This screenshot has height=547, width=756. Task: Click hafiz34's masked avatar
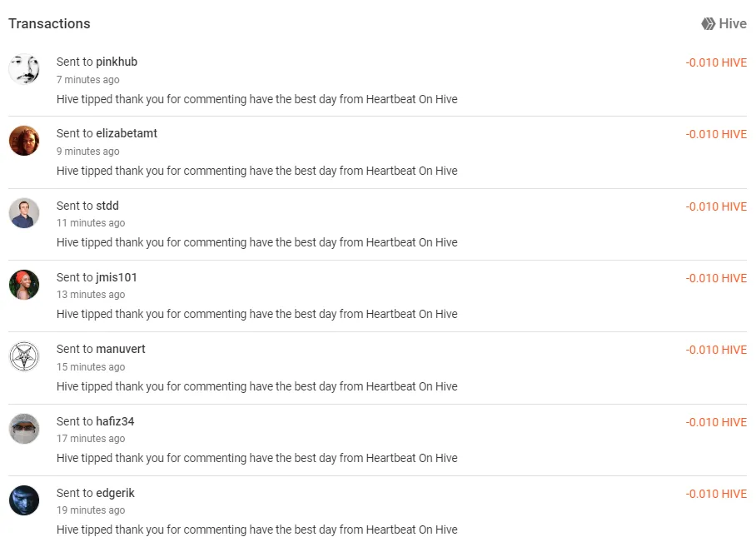[24, 429]
